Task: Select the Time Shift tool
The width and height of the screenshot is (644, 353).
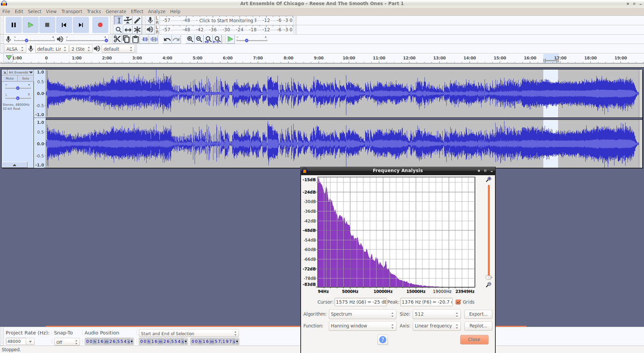Action: (128, 30)
